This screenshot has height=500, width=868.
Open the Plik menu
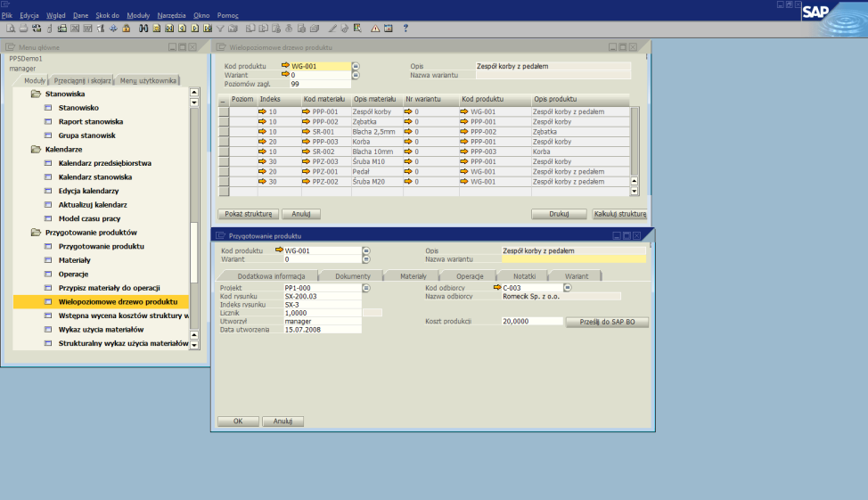click(x=7, y=15)
